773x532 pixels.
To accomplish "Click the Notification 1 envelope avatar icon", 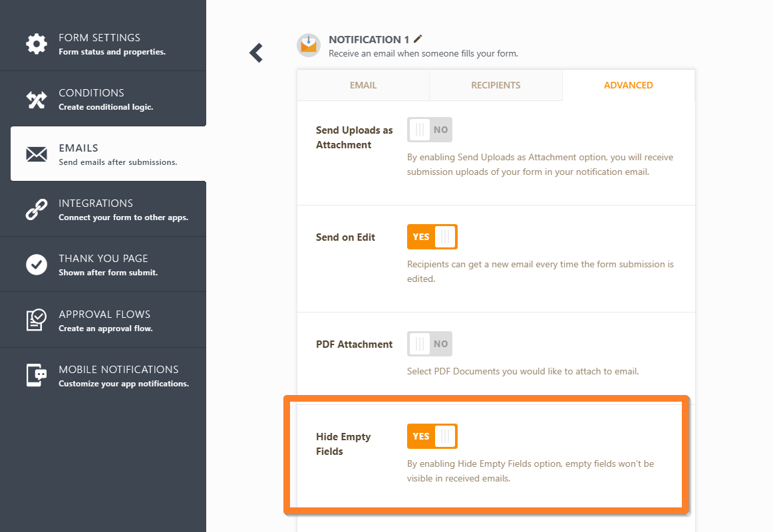I will [x=308, y=45].
